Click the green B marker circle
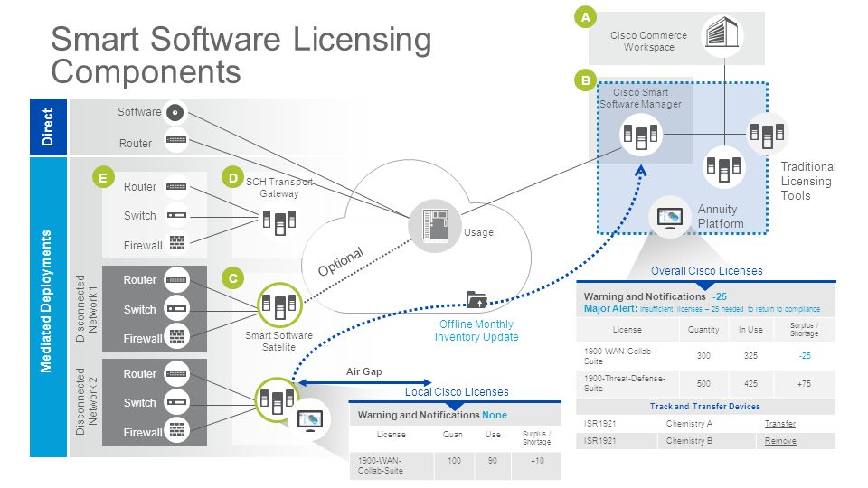Image resolution: width=868 pixels, height=488 pixels. (585, 80)
